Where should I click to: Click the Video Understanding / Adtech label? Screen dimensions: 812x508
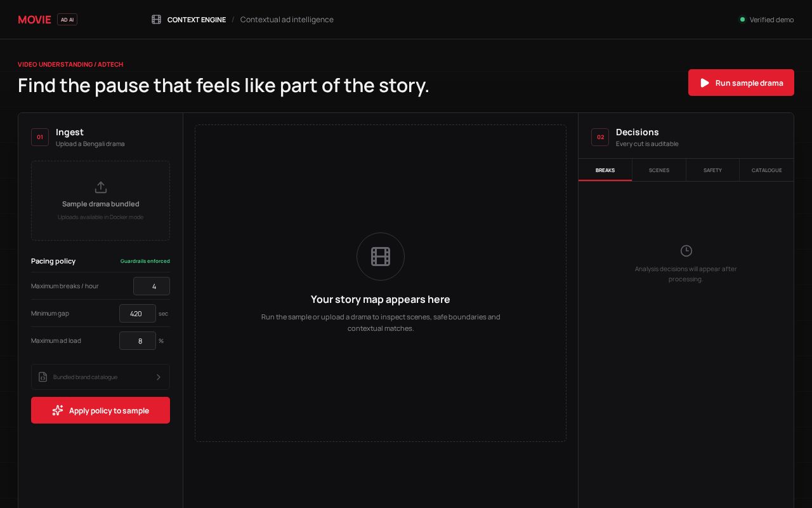point(70,65)
